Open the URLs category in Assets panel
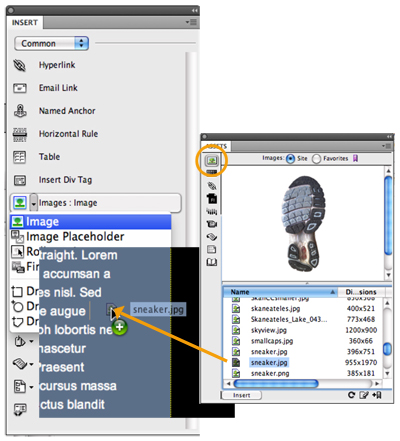The image size is (400, 441). point(212,186)
